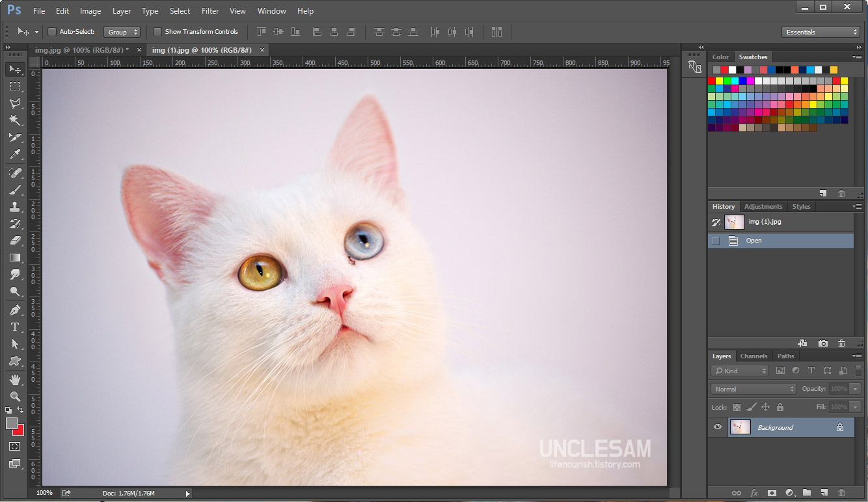Screen dimensions: 868x502
Task: Open the Paths tab
Action: tap(786, 356)
